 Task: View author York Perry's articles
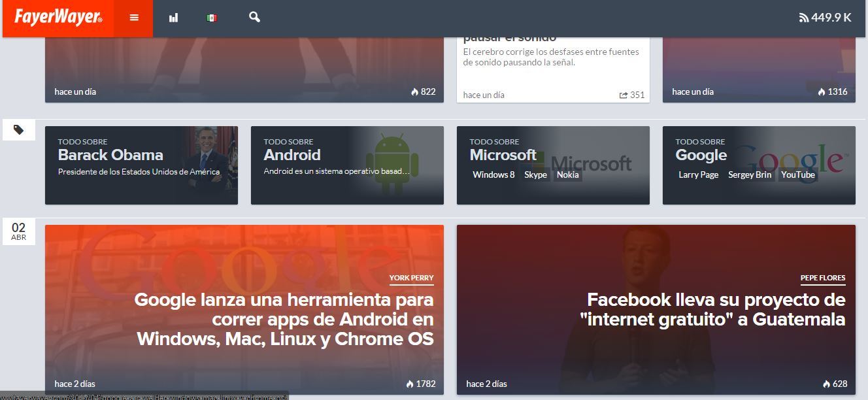(x=411, y=278)
